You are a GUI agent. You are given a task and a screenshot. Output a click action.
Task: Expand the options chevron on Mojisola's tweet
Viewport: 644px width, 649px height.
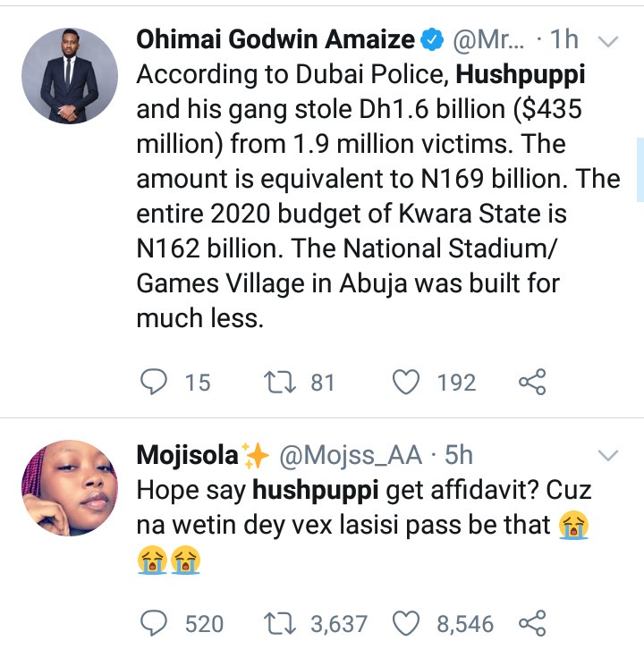pyautogui.click(x=607, y=457)
